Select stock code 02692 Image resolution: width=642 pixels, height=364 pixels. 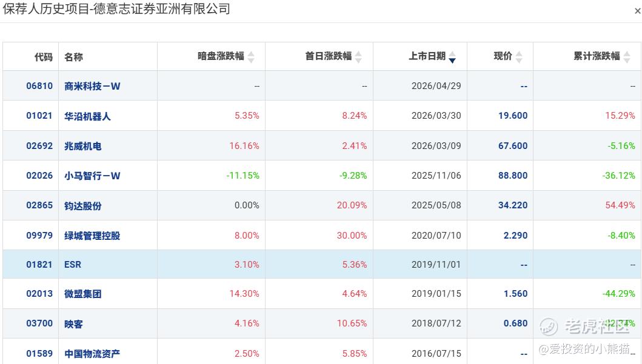point(39,146)
